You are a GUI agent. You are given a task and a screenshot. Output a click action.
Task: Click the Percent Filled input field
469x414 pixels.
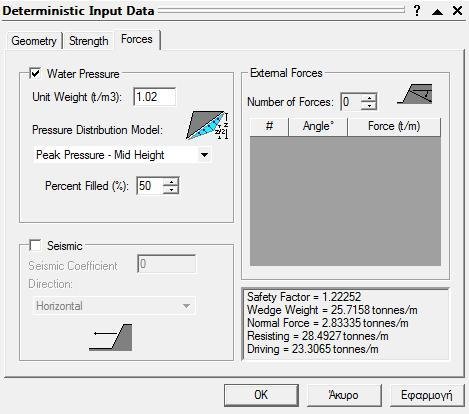pos(150,186)
